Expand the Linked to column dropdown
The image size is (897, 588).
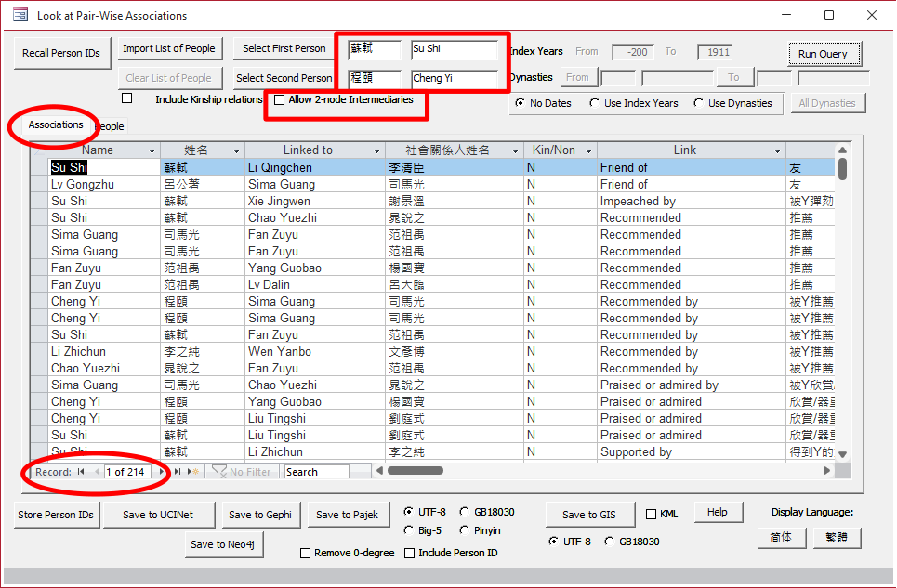click(377, 150)
